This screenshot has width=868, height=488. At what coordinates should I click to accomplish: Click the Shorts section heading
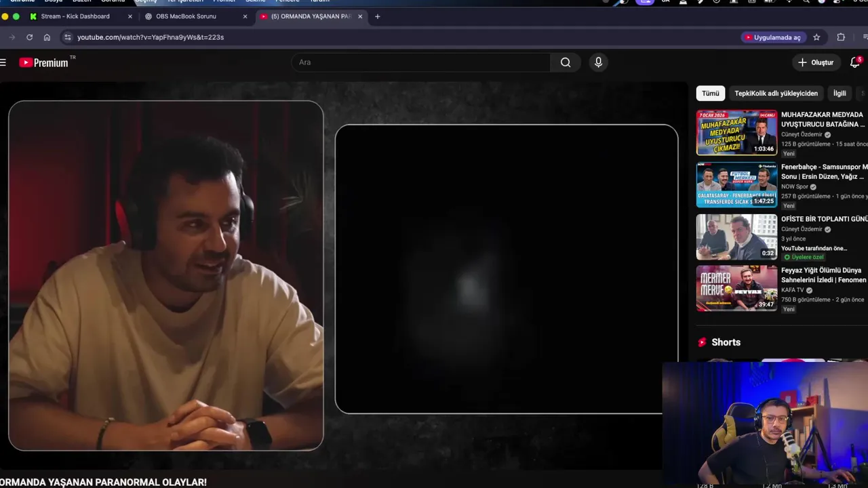pyautogui.click(x=726, y=342)
